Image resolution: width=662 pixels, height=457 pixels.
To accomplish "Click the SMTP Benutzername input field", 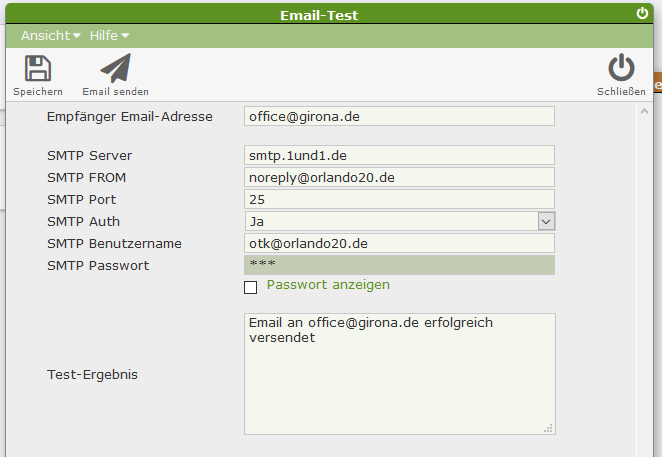I will coord(399,243).
